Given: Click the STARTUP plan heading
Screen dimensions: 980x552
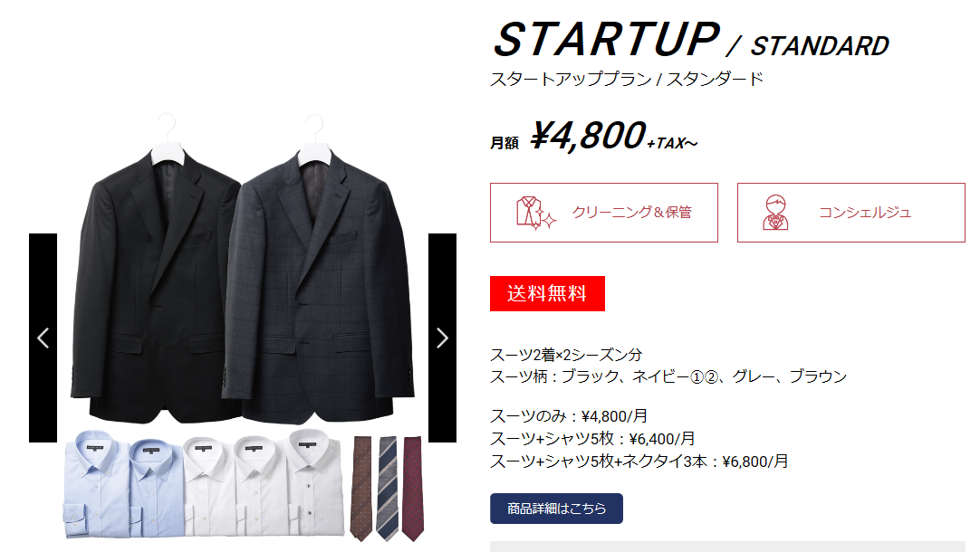Looking at the screenshot, I should pyautogui.click(x=606, y=39).
